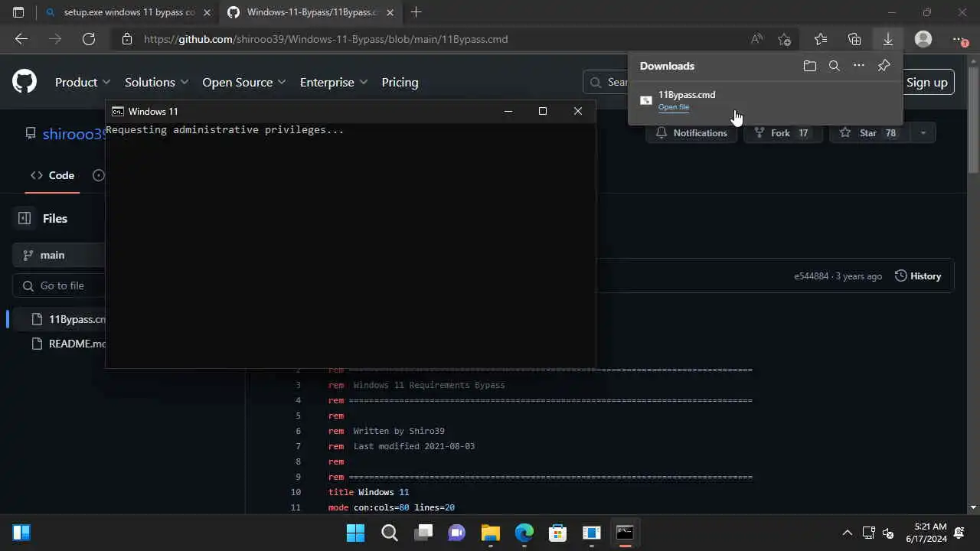Viewport: 980px width, 551px height.
Task: Open a new browser tab
Action: click(x=416, y=12)
